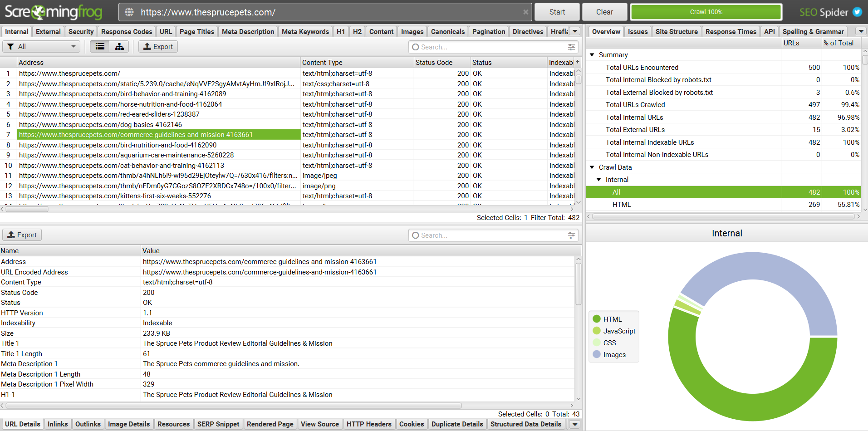Open the View Source tab

319,424
